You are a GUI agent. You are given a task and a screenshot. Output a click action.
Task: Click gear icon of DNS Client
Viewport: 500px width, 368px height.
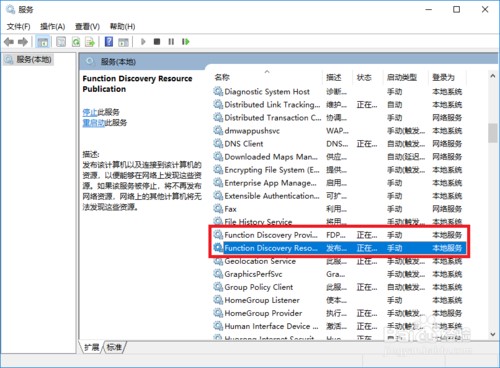click(218, 143)
